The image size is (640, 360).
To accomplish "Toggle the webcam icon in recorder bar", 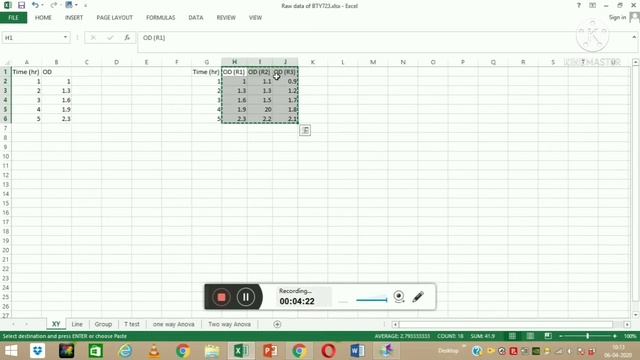I will click(399, 297).
